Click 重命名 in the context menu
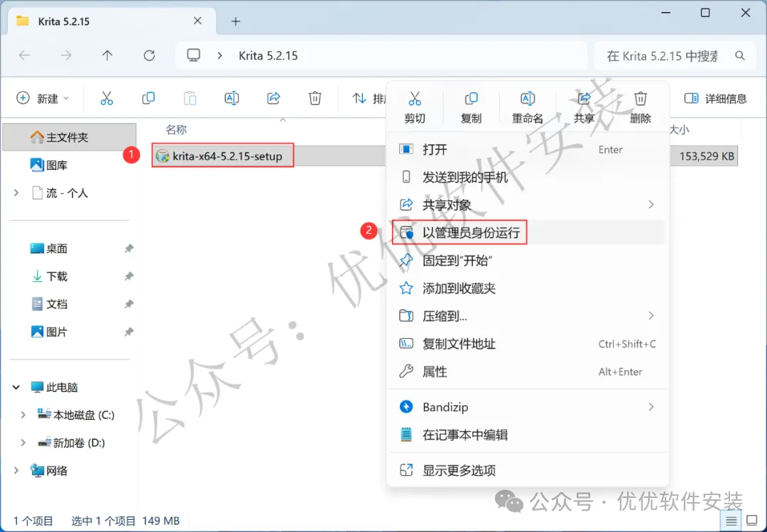The image size is (767, 532). pos(527,108)
